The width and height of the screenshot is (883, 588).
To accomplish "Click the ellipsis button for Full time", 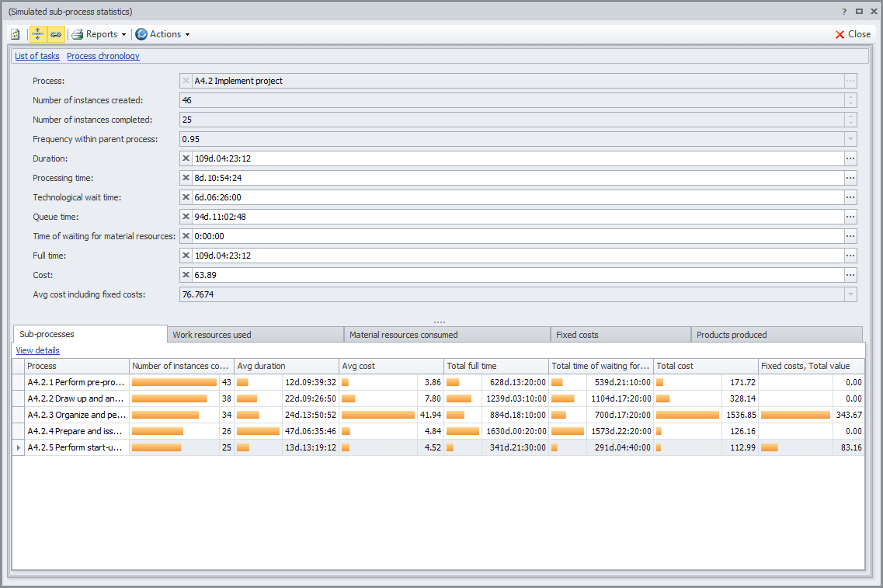I will click(x=850, y=256).
